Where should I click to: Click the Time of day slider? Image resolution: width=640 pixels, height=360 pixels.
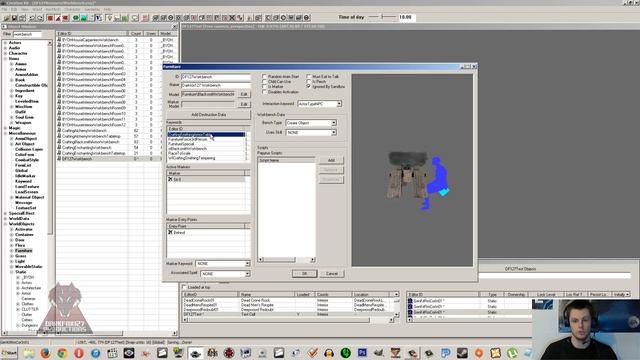point(382,17)
